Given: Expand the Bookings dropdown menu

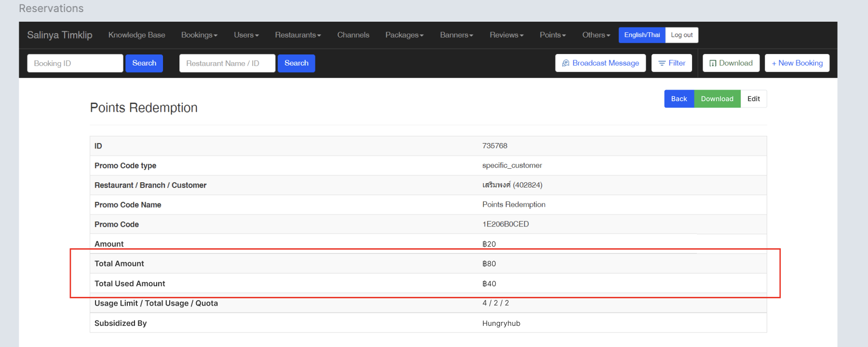Looking at the screenshot, I should pos(199,35).
